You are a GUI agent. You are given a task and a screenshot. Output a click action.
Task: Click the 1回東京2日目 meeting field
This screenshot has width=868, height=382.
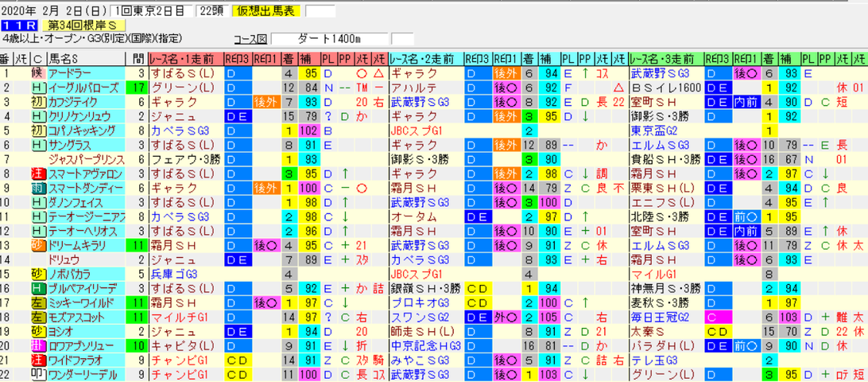point(151,11)
